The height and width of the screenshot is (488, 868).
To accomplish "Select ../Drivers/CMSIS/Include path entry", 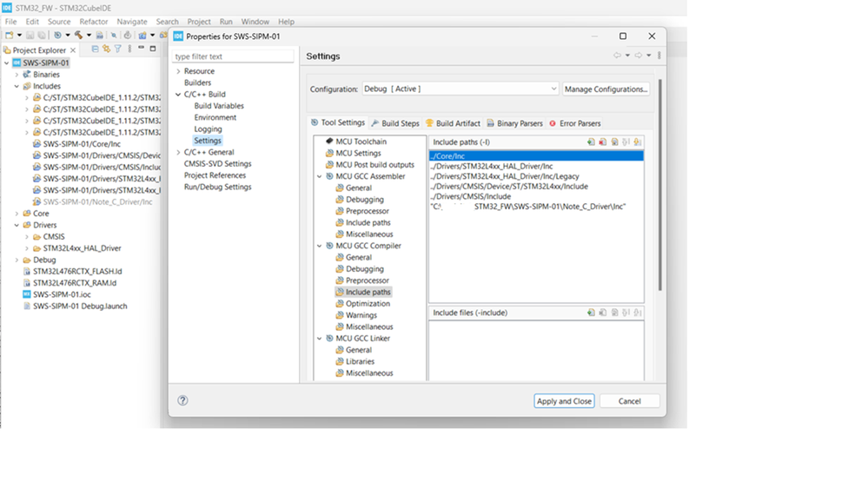I will click(x=471, y=196).
